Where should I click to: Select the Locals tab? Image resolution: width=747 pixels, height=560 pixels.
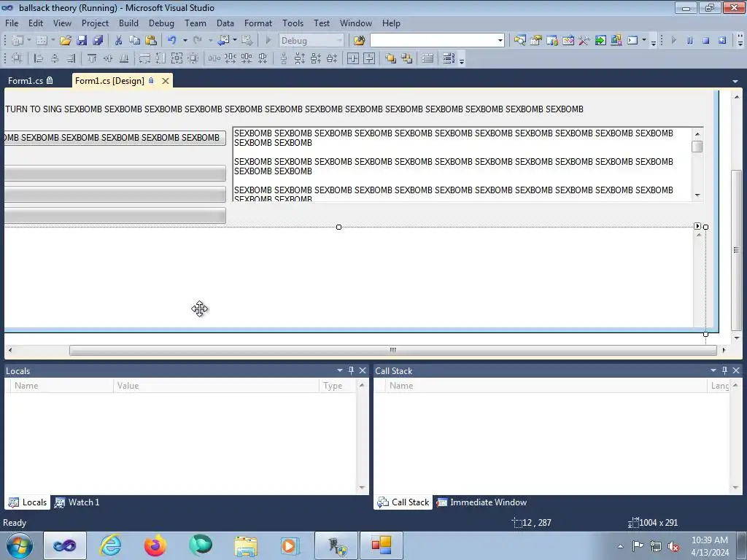(28, 502)
